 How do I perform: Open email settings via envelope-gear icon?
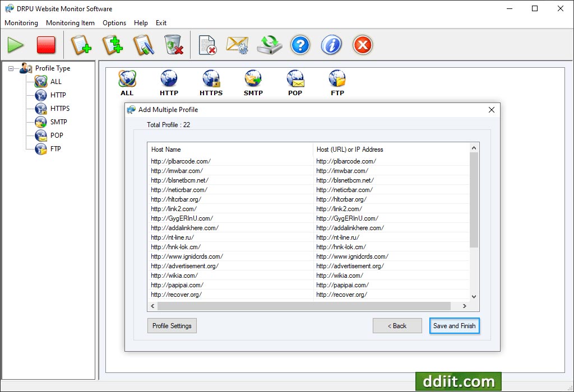[x=237, y=45]
